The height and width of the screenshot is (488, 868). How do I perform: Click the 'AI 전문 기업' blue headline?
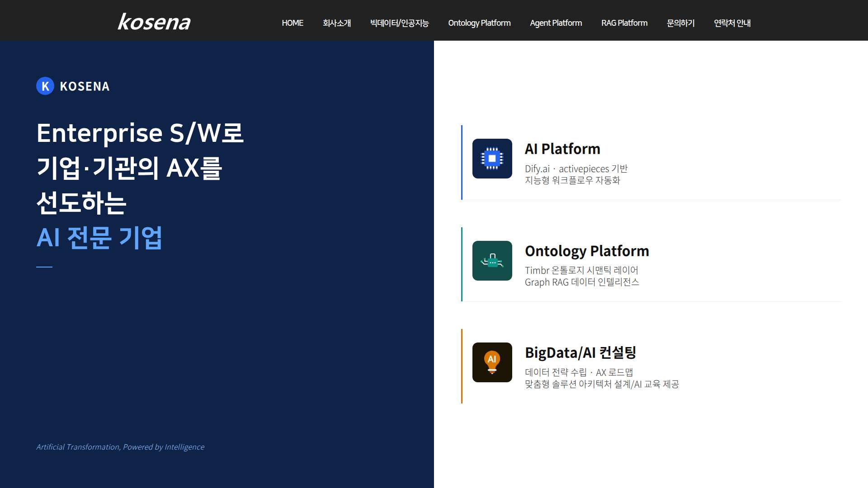pos(99,237)
